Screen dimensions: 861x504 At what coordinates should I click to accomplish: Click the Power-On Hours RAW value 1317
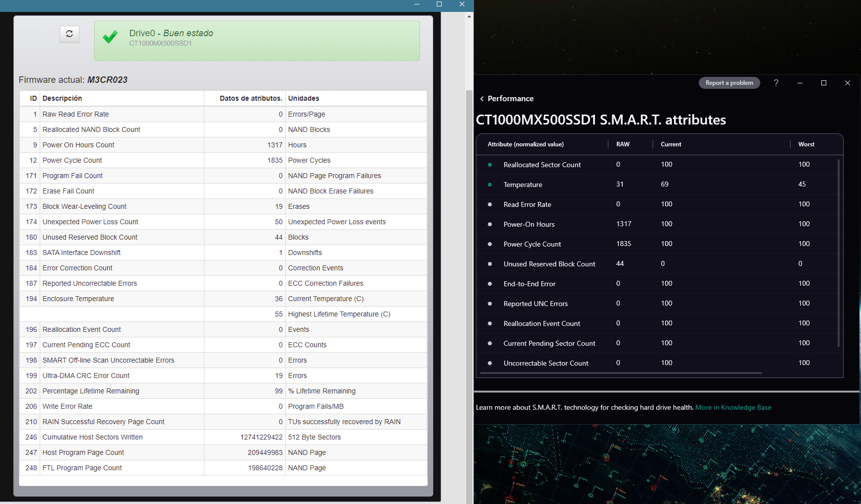pos(624,224)
